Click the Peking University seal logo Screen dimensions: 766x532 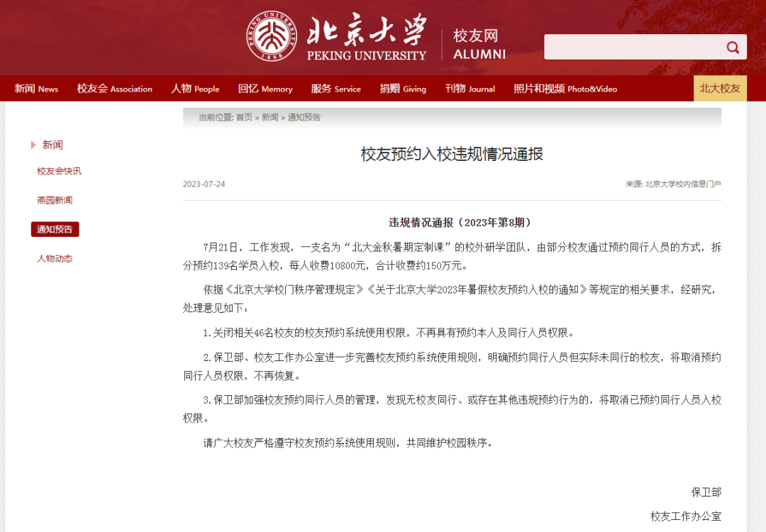click(x=271, y=36)
